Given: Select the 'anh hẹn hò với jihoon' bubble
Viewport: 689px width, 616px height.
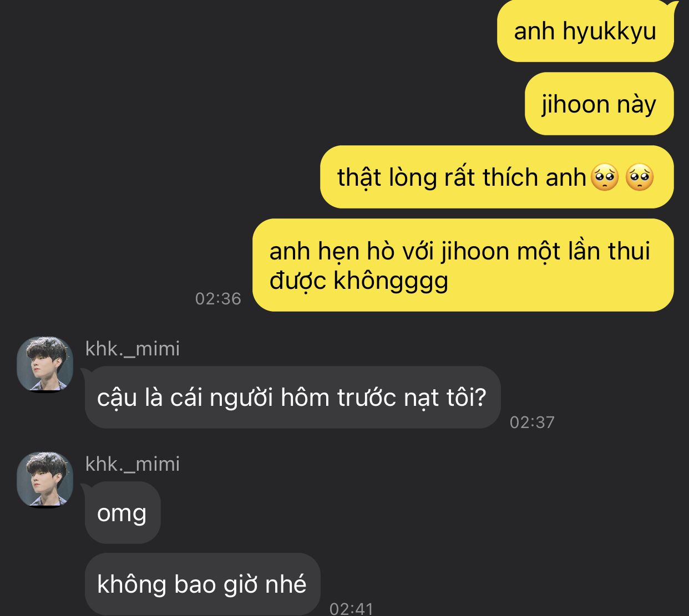Looking at the screenshot, I should click(x=463, y=265).
